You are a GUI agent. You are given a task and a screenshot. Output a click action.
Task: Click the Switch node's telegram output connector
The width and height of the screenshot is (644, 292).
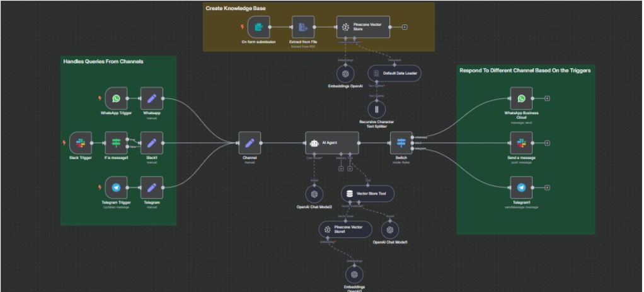click(412, 148)
